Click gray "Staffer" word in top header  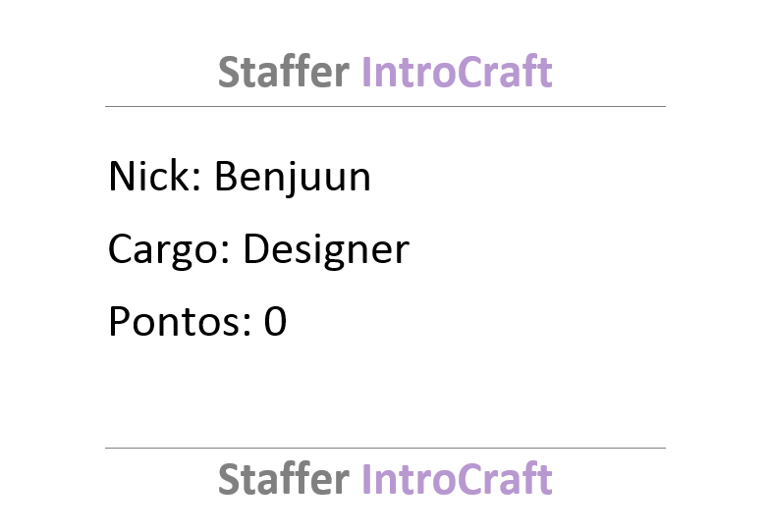tap(284, 72)
